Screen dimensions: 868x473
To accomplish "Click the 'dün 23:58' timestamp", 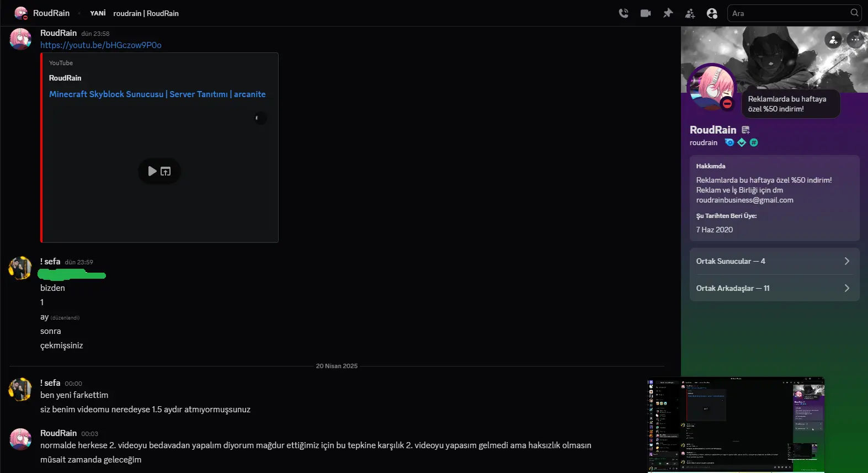I will (95, 34).
